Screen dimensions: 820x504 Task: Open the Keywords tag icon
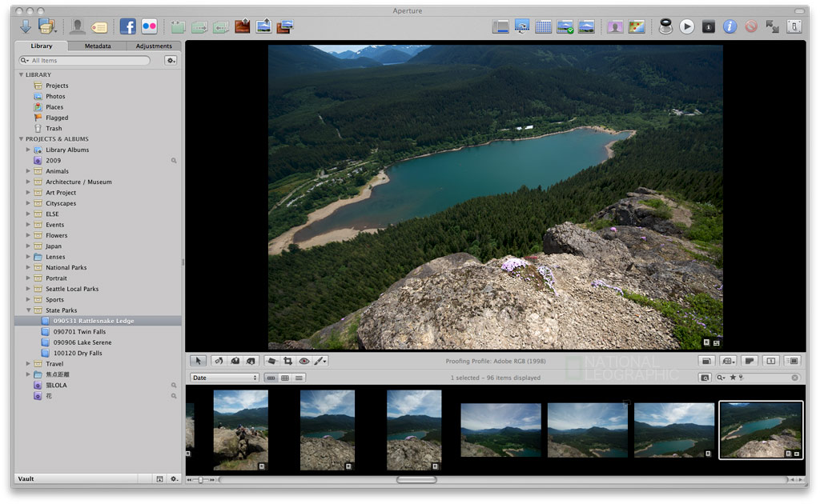[99, 26]
